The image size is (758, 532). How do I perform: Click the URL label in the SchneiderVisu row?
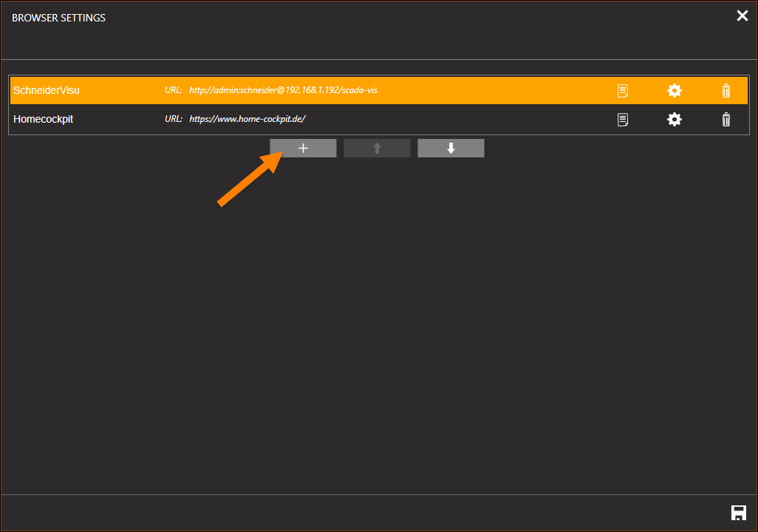point(173,91)
